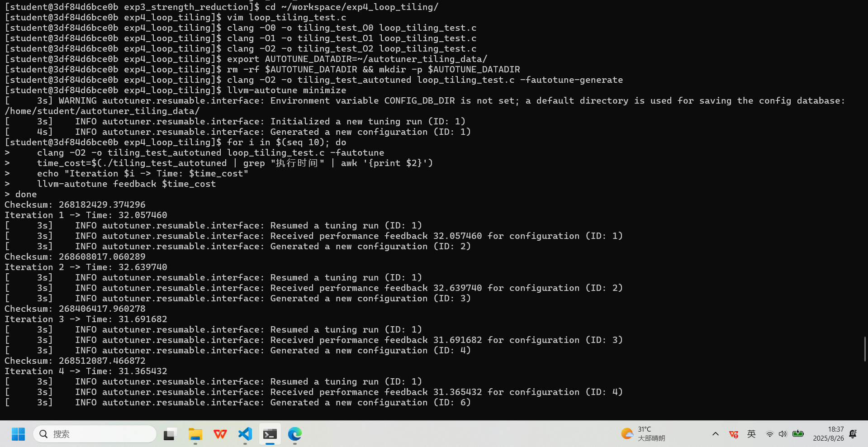Viewport: 868px width, 447px height.
Task: Open Wi-Fi network settings icon
Action: pyautogui.click(x=769, y=434)
